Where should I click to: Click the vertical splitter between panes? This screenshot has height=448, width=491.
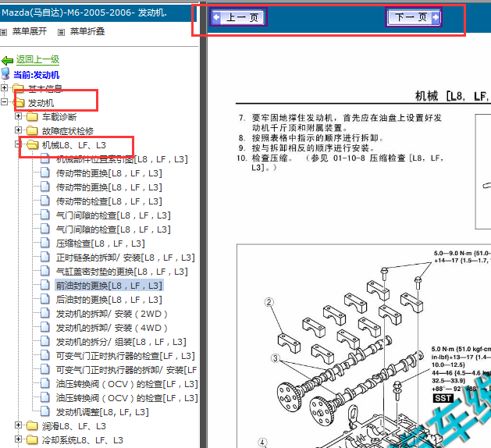tap(203, 224)
